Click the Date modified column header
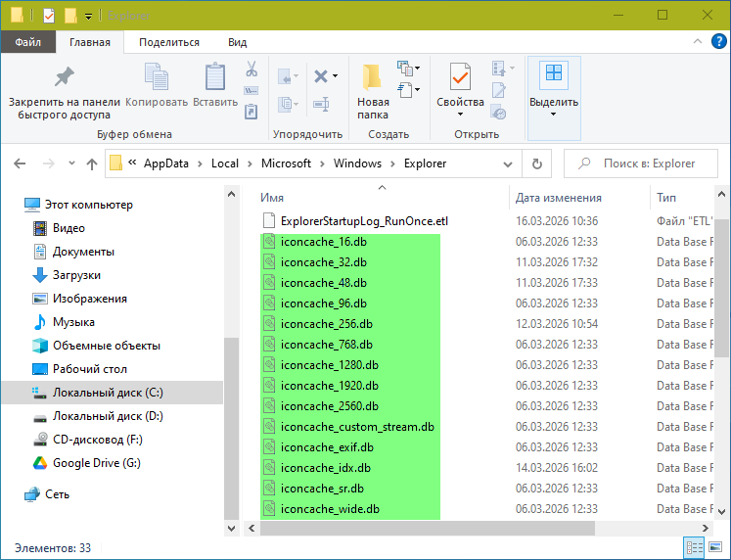731x560 pixels. (558, 197)
